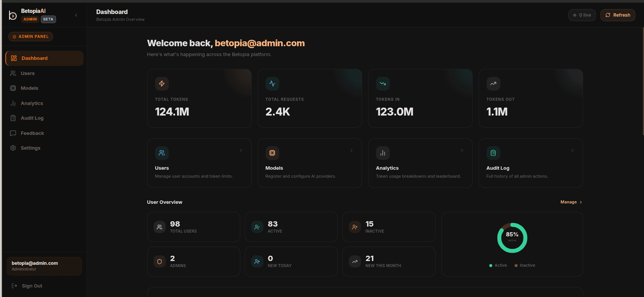Image resolution: width=644 pixels, height=297 pixels.
Task: Click the Active users check icon
Action: 257,227
